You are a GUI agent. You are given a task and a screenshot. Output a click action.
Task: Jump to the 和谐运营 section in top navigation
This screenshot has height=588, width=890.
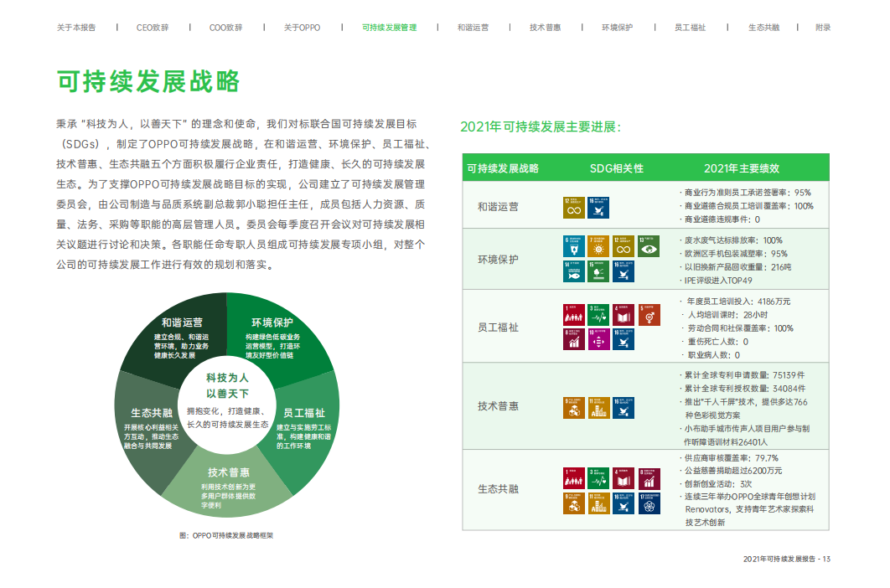473,28
